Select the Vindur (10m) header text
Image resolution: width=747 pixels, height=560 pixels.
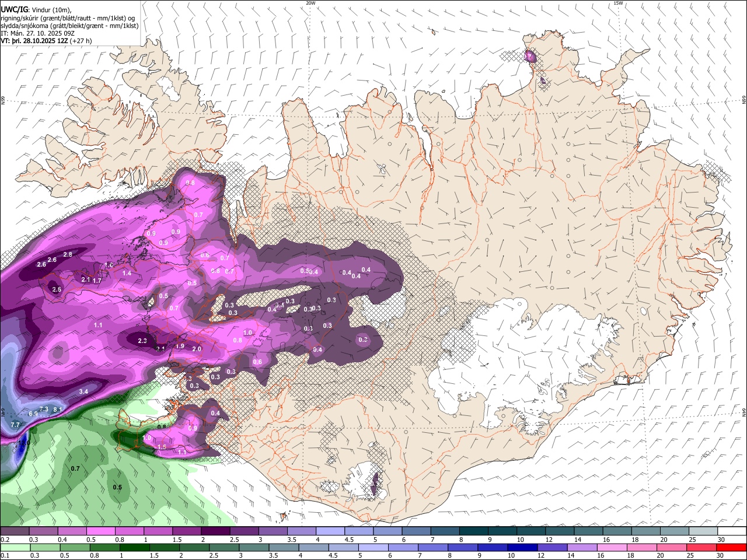click(x=51, y=9)
